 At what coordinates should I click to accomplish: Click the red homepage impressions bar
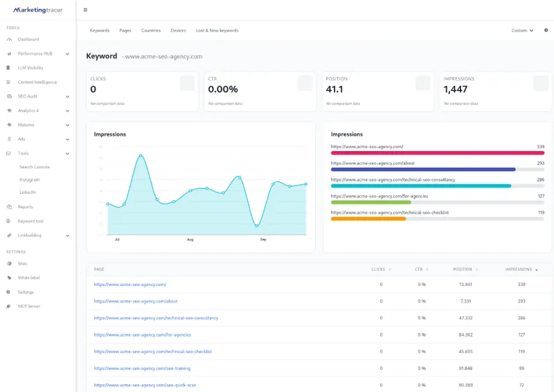(x=438, y=153)
